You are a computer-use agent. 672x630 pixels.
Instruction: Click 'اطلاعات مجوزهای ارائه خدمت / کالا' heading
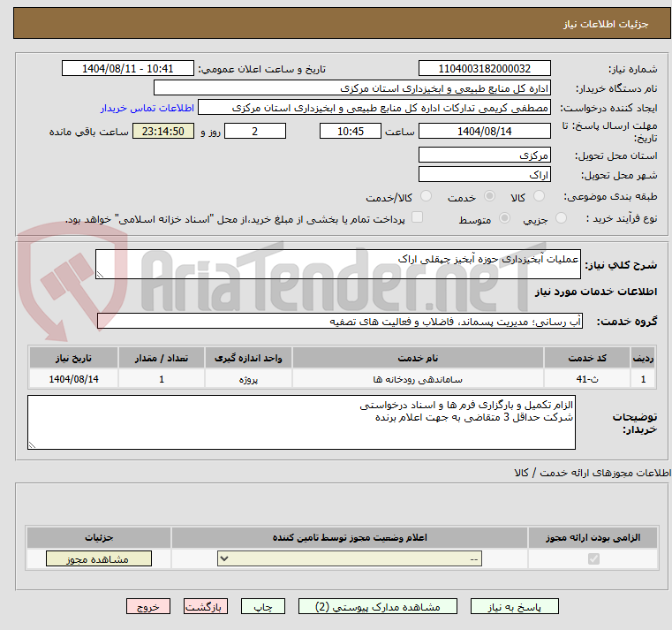click(x=593, y=473)
